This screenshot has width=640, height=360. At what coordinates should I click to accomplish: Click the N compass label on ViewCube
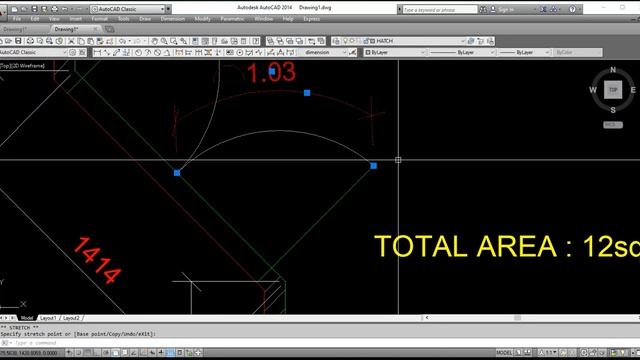point(613,70)
